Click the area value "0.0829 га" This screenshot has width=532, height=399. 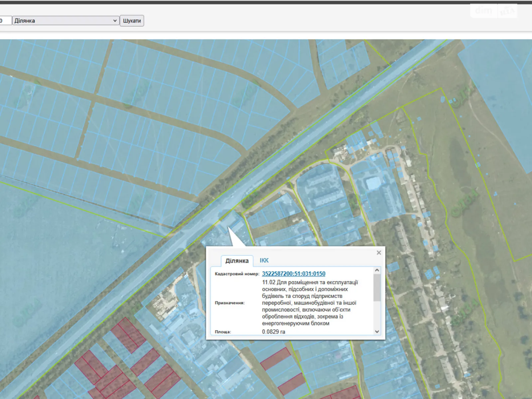click(x=273, y=332)
